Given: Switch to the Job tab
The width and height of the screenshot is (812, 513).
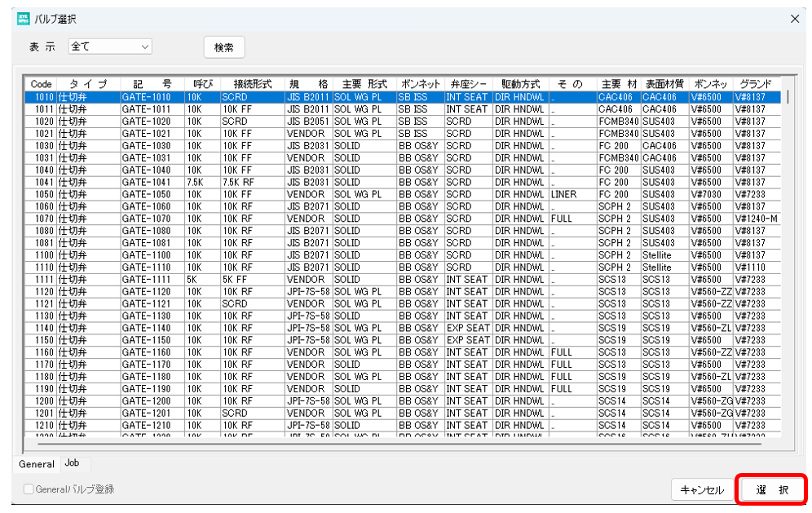Looking at the screenshot, I should click(72, 463).
